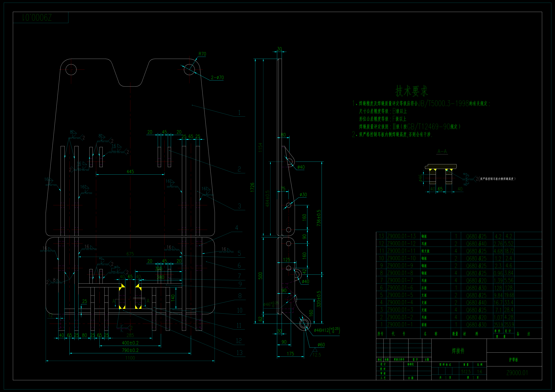
Task: Click the '320±0.5' vertical dimension
Action: (319, 299)
